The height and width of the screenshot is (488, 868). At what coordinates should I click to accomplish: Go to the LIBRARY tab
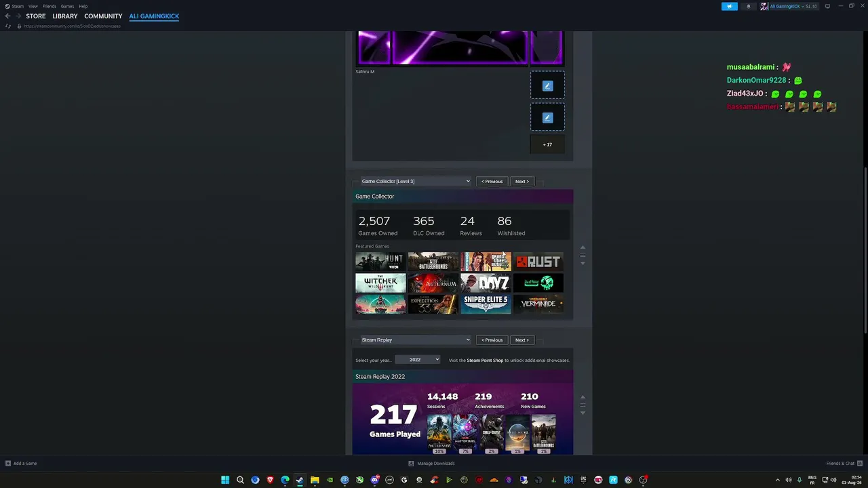coord(65,16)
